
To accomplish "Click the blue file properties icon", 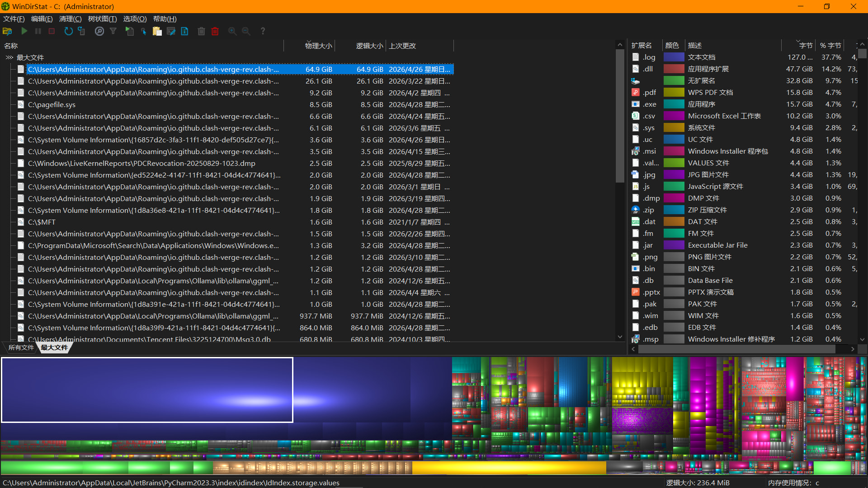I will click(x=185, y=31).
